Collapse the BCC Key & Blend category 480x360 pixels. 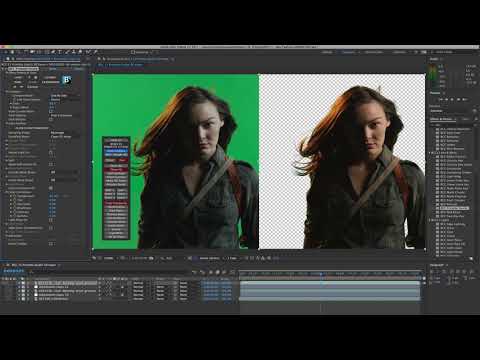(x=431, y=152)
